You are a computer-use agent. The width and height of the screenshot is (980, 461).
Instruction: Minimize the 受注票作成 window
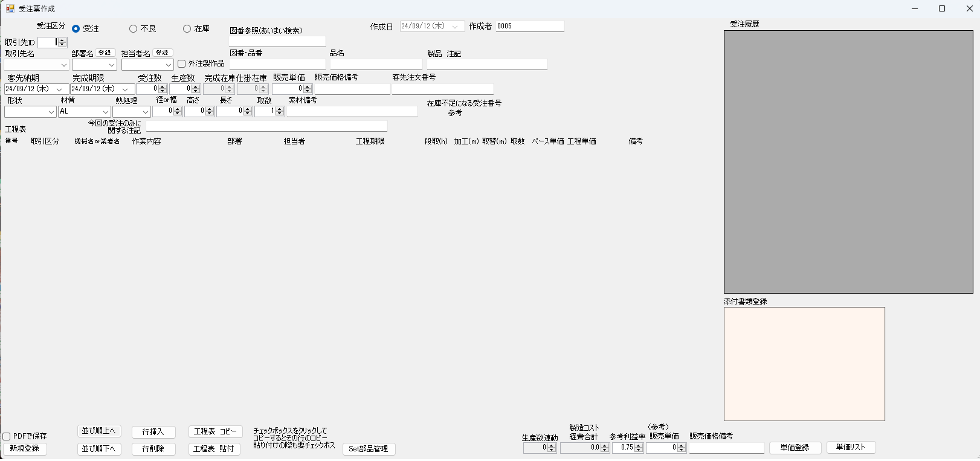click(915, 8)
